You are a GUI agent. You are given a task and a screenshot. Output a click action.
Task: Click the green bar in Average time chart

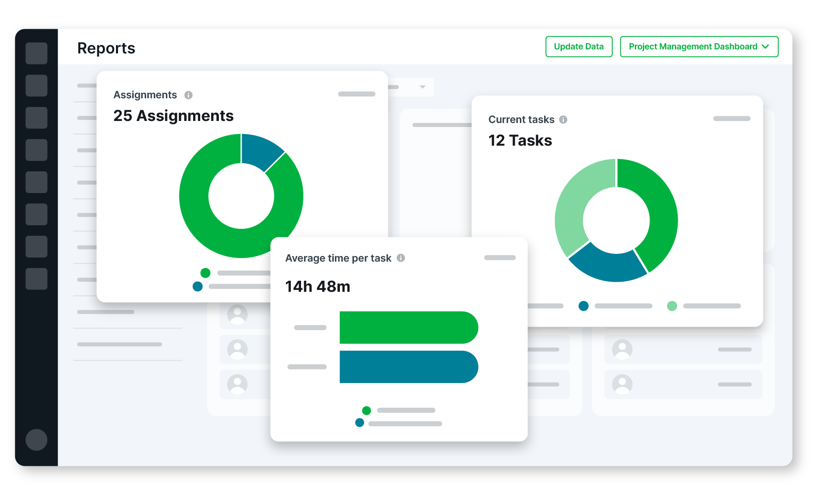coord(408,328)
